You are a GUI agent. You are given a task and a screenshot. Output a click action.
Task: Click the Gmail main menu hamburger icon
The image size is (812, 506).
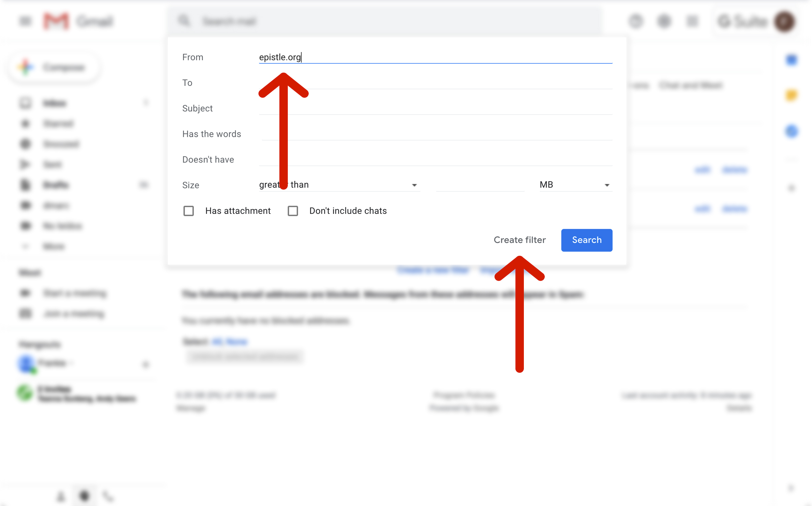[x=25, y=21]
